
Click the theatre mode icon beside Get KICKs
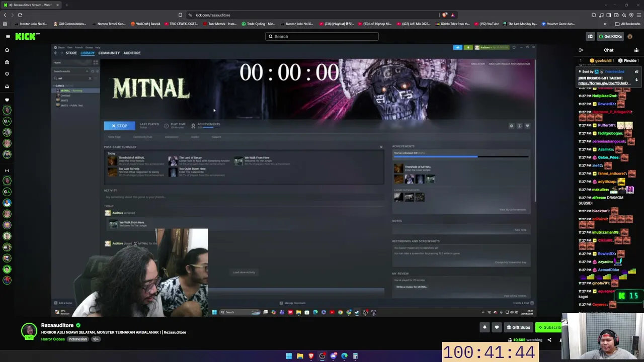pos(590,36)
